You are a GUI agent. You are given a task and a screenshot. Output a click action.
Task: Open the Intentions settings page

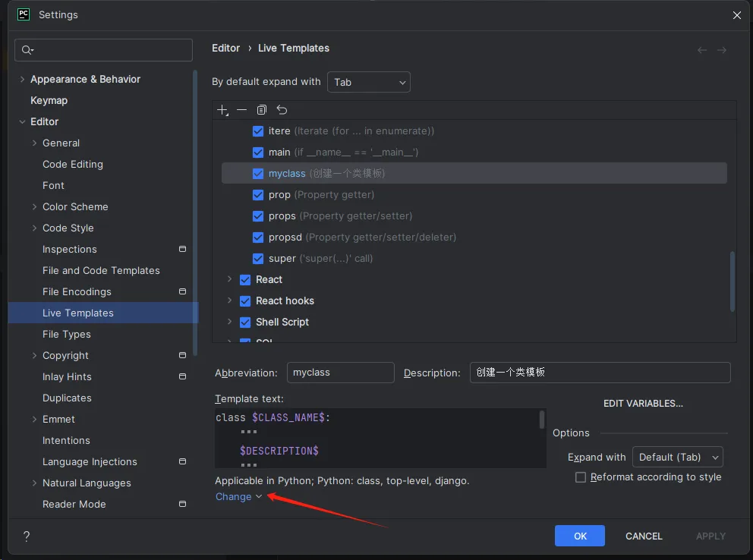coord(66,440)
